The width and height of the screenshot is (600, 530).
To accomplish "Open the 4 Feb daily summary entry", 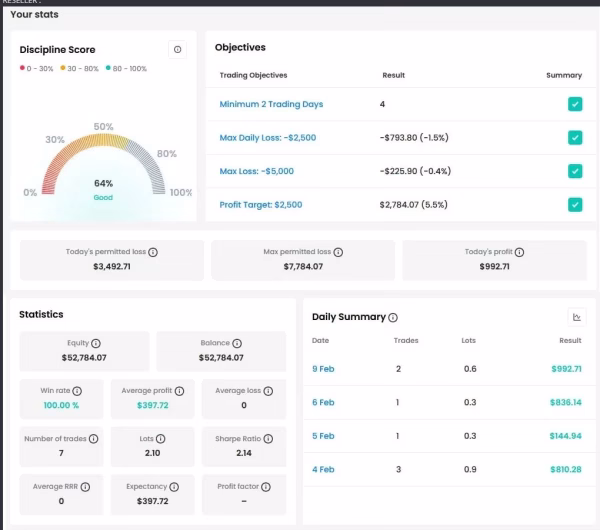I will click(x=323, y=470).
